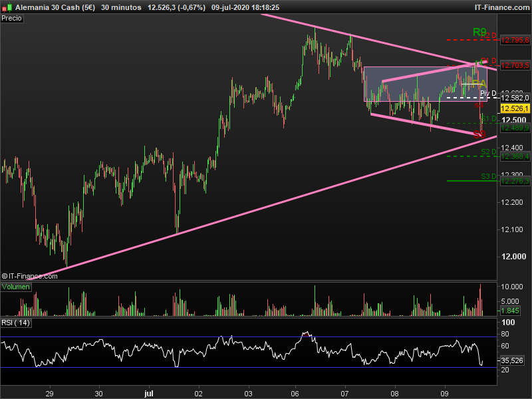
Task: Click the jul month marker on the time axis
Action: point(148,394)
